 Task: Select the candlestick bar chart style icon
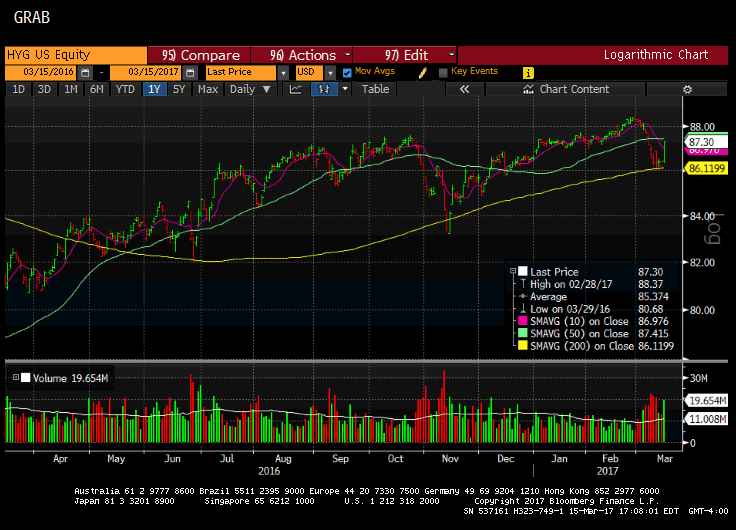324,89
